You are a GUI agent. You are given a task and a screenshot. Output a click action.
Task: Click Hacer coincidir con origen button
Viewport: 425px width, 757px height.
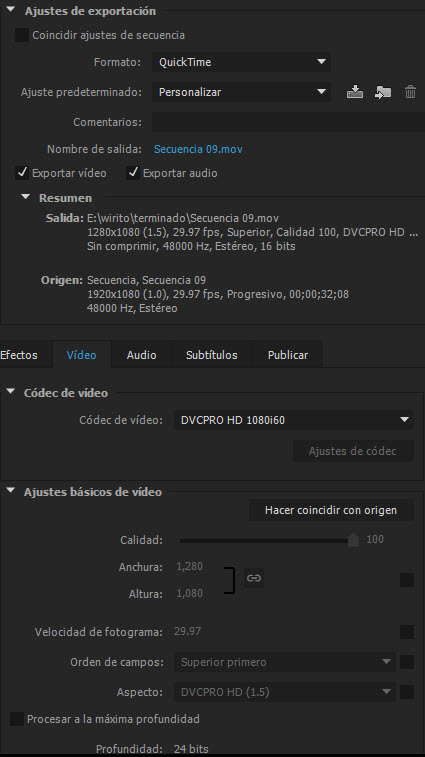(x=331, y=510)
